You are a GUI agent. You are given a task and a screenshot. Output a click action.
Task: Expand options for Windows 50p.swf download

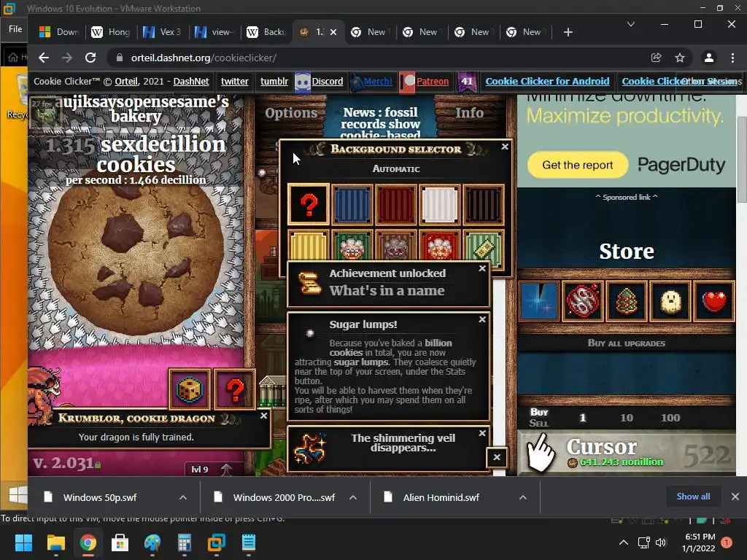tap(183, 497)
